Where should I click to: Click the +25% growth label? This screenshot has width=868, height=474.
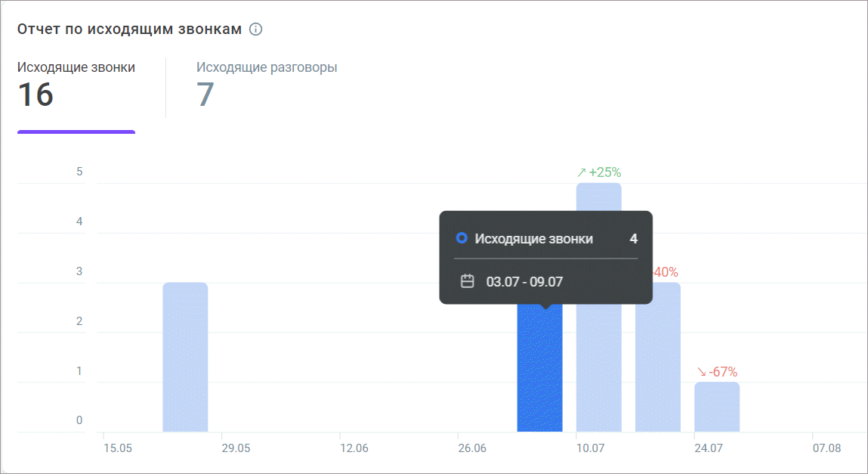click(x=605, y=173)
